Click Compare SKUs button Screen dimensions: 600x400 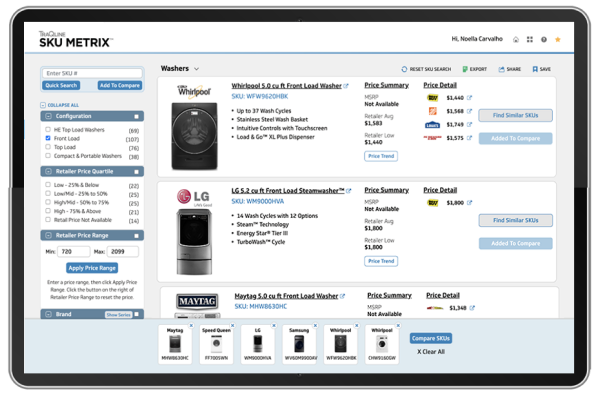click(x=431, y=338)
